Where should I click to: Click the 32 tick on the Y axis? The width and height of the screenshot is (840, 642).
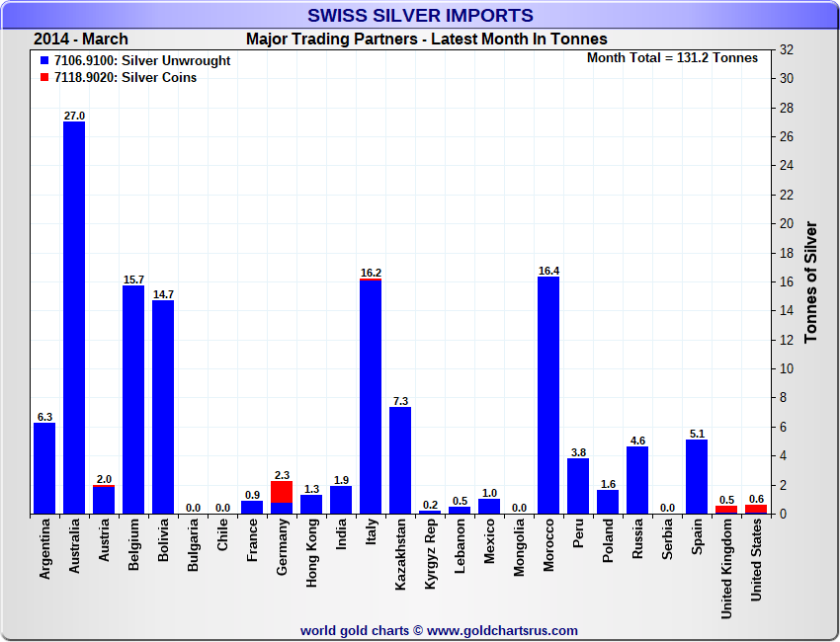[x=787, y=49]
